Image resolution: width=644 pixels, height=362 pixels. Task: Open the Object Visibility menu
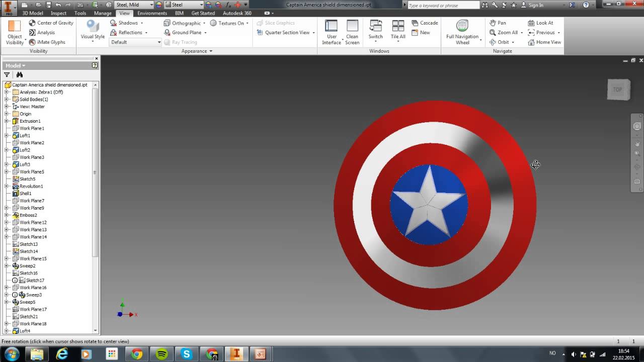coord(15,33)
